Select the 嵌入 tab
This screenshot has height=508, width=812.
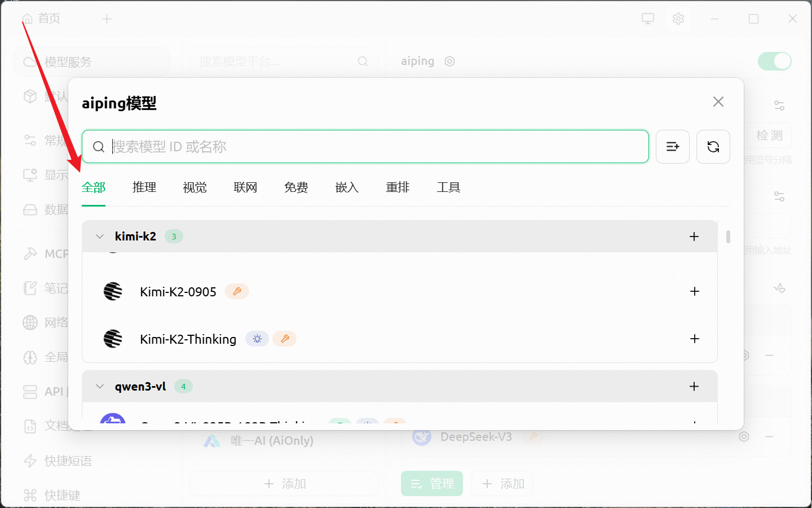pos(347,187)
